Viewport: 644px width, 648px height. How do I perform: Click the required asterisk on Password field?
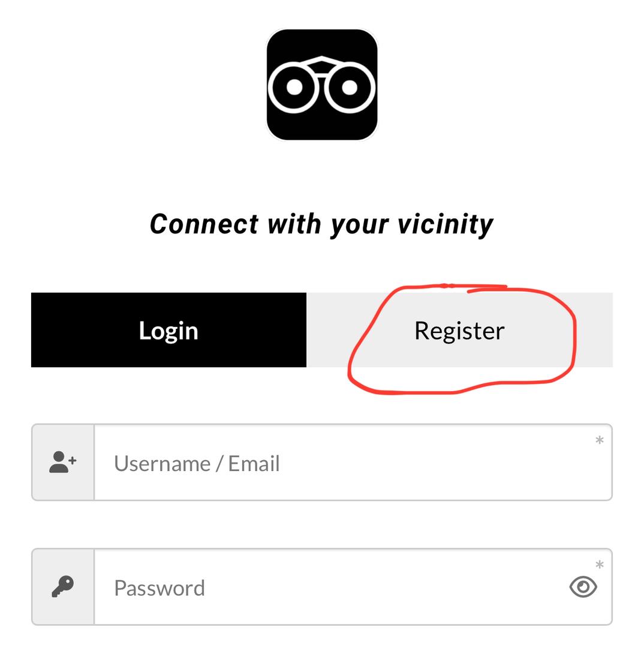tap(600, 565)
